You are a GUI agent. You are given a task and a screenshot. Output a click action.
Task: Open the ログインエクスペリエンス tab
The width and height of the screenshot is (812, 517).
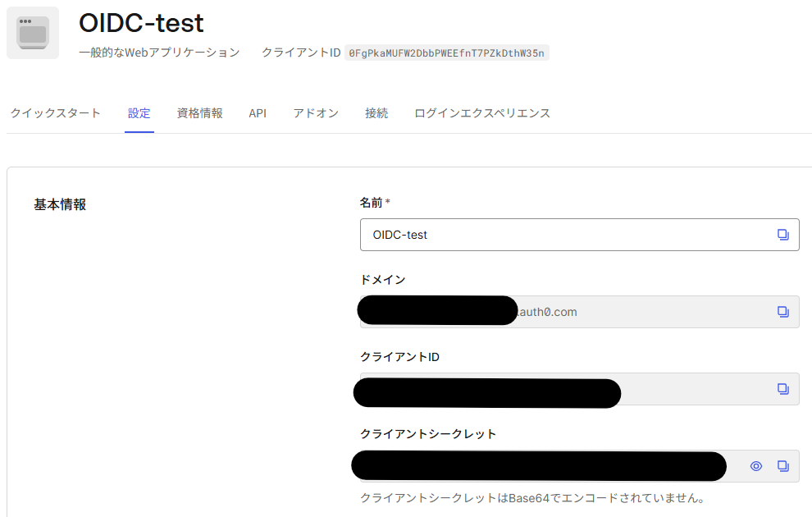pyautogui.click(x=482, y=113)
